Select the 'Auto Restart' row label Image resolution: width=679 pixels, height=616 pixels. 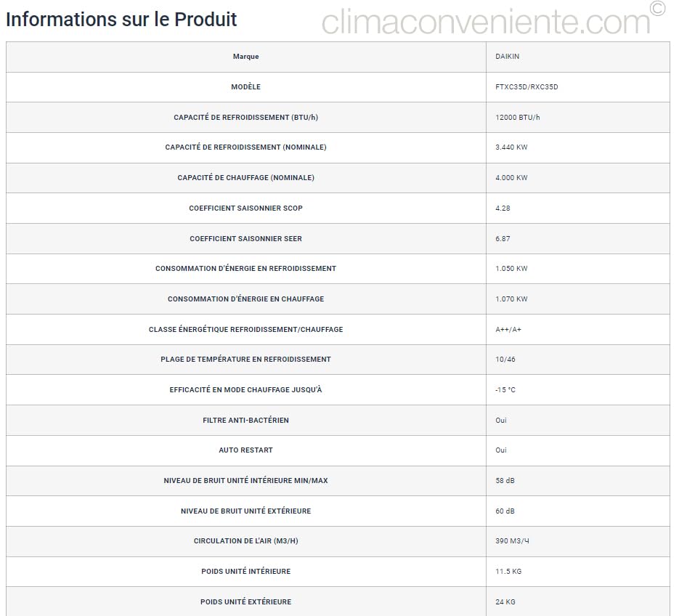(x=245, y=450)
